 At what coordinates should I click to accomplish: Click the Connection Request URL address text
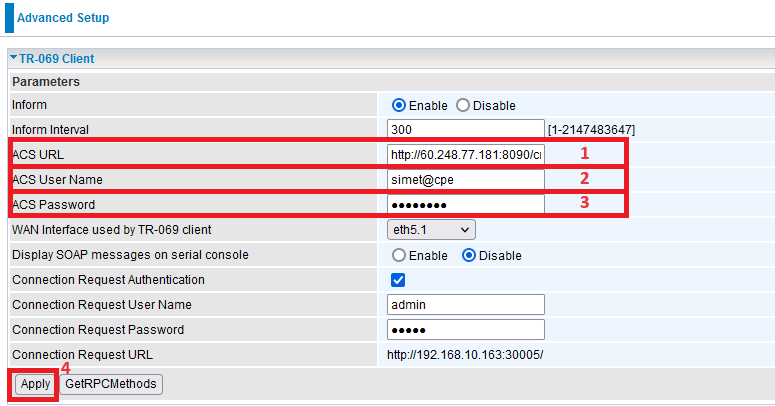click(465, 355)
